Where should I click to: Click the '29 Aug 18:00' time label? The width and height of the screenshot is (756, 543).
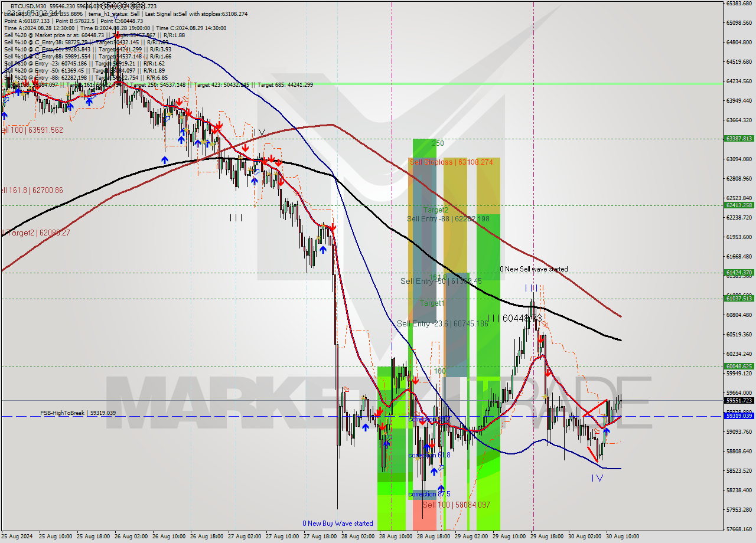[546, 537]
